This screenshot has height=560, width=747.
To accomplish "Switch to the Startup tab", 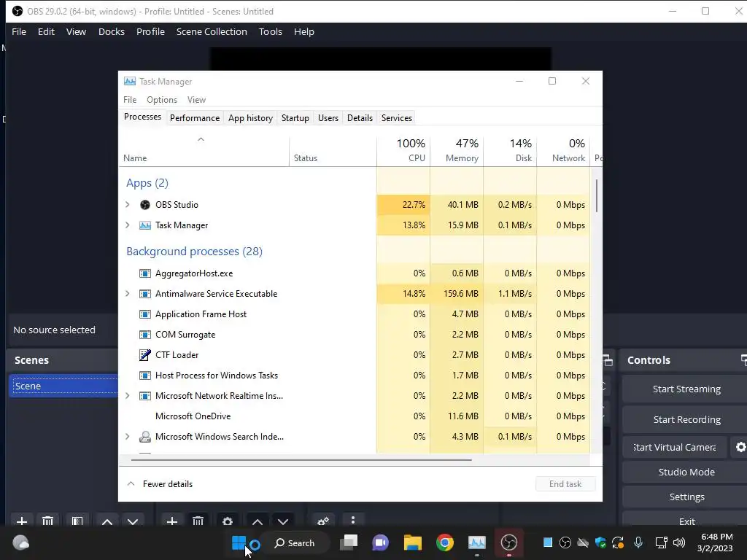I will [x=295, y=118].
